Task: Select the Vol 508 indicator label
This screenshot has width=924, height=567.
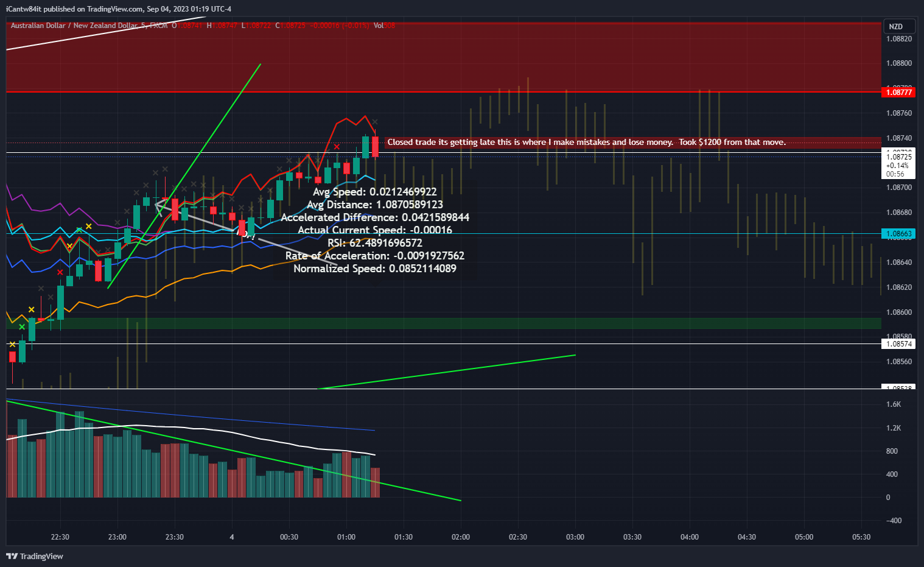Action: pyautogui.click(x=384, y=26)
